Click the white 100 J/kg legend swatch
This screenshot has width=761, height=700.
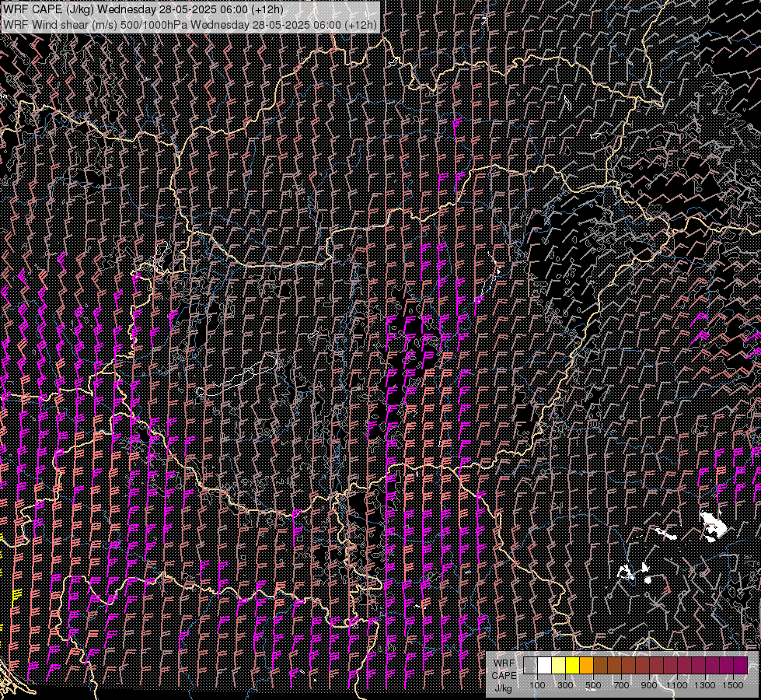545,665
